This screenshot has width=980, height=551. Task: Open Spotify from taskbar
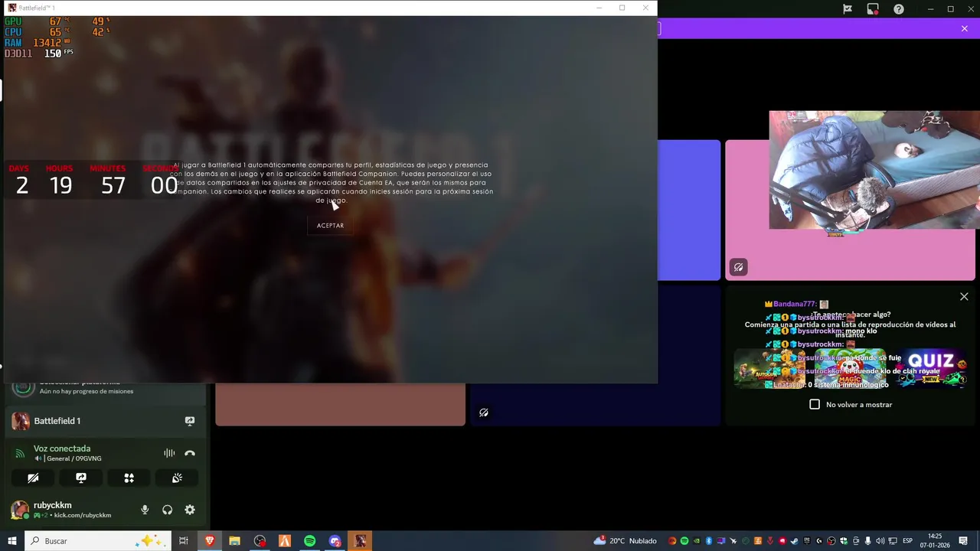coord(309,541)
